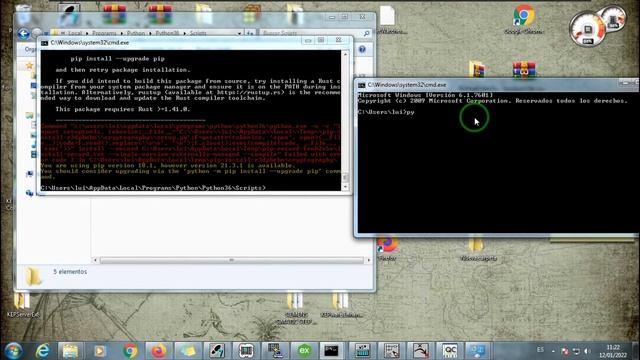
Task: Click the Favorites star in the Explorer sidebar
Action: 29,65
